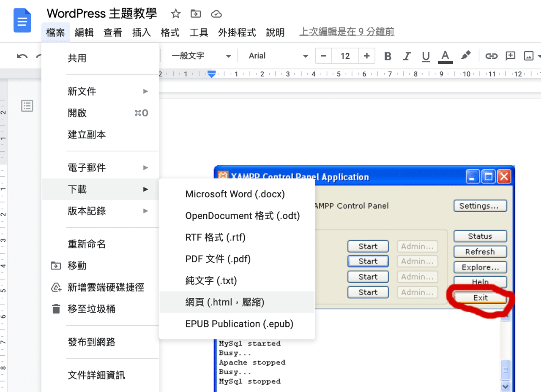Click Refresh button in XAMPP panel image

tap(480, 252)
